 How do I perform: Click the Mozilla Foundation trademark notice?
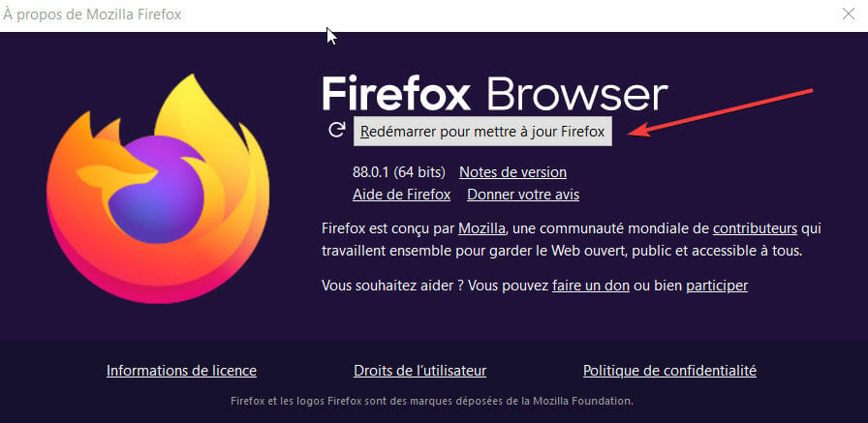click(432, 401)
